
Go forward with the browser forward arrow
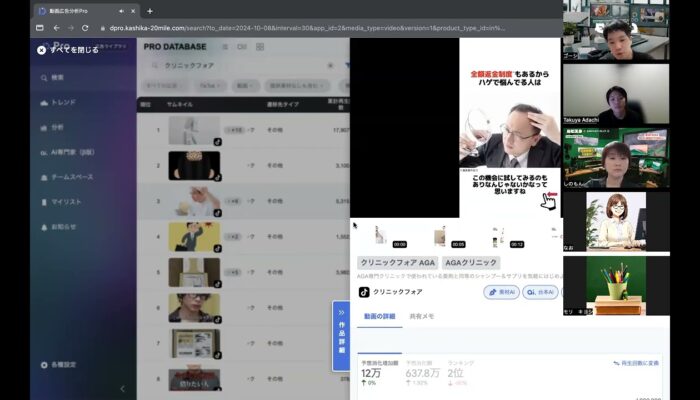coord(71,28)
